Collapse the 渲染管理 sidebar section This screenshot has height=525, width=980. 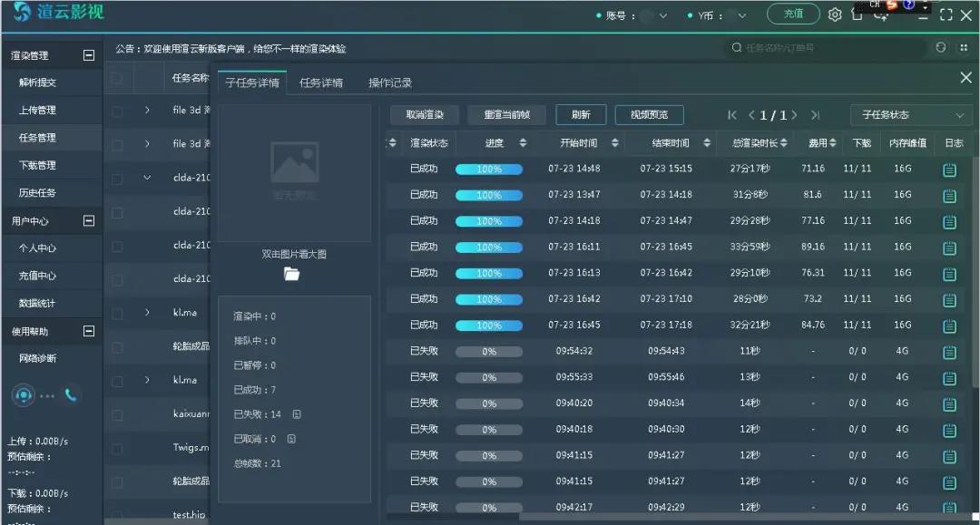tap(89, 55)
